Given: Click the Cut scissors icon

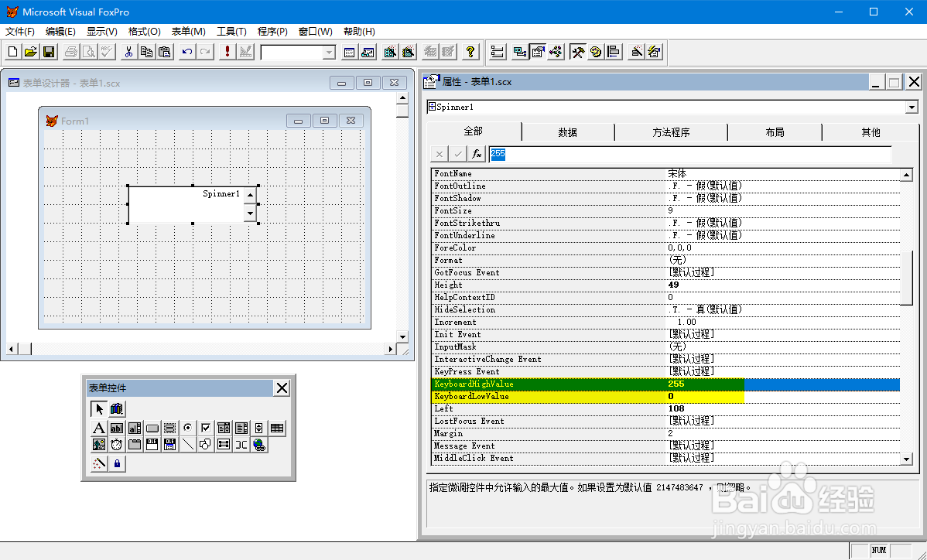Looking at the screenshot, I should (128, 52).
